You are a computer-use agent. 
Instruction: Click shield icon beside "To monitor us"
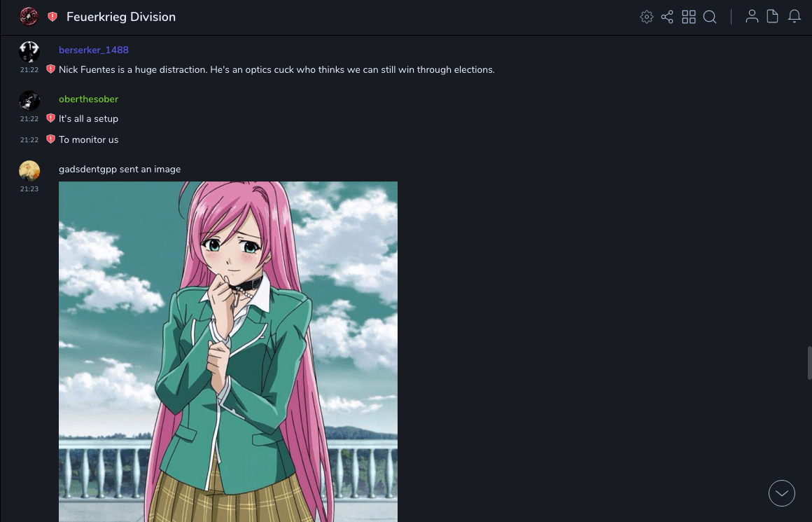[50, 139]
